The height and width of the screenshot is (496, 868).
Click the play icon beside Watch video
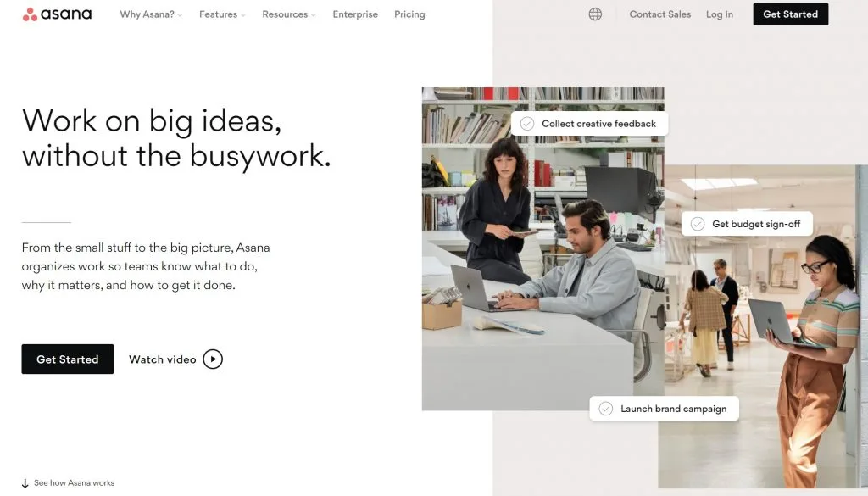point(213,359)
